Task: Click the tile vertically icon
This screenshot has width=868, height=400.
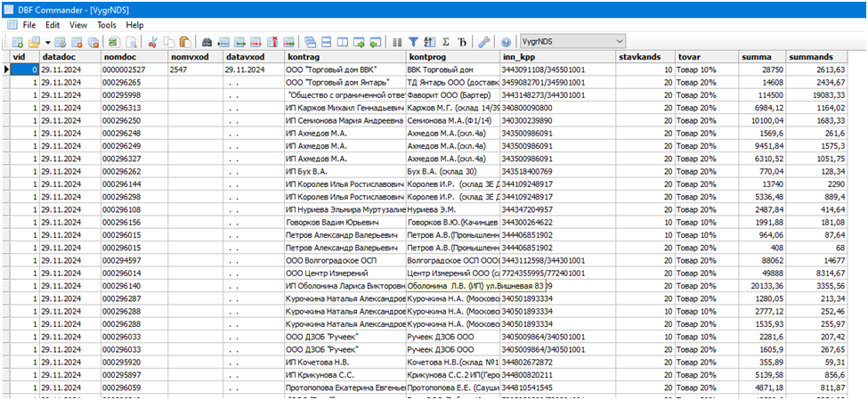Action: click(343, 42)
